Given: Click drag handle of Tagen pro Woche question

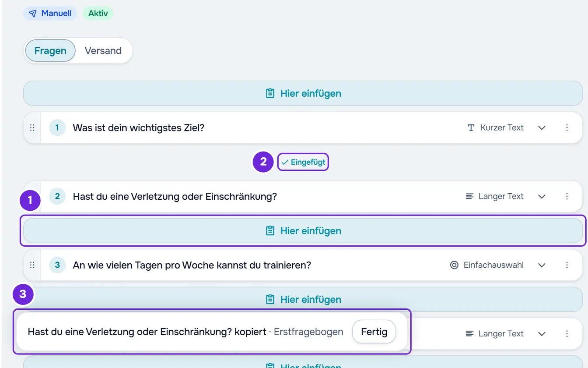Looking at the screenshot, I should (32, 265).
